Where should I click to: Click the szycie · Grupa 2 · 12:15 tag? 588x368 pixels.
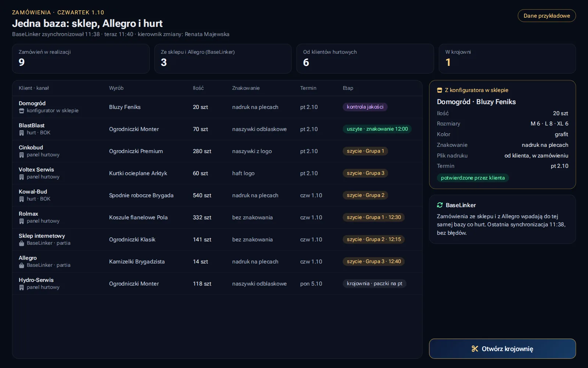pos(374,239)
